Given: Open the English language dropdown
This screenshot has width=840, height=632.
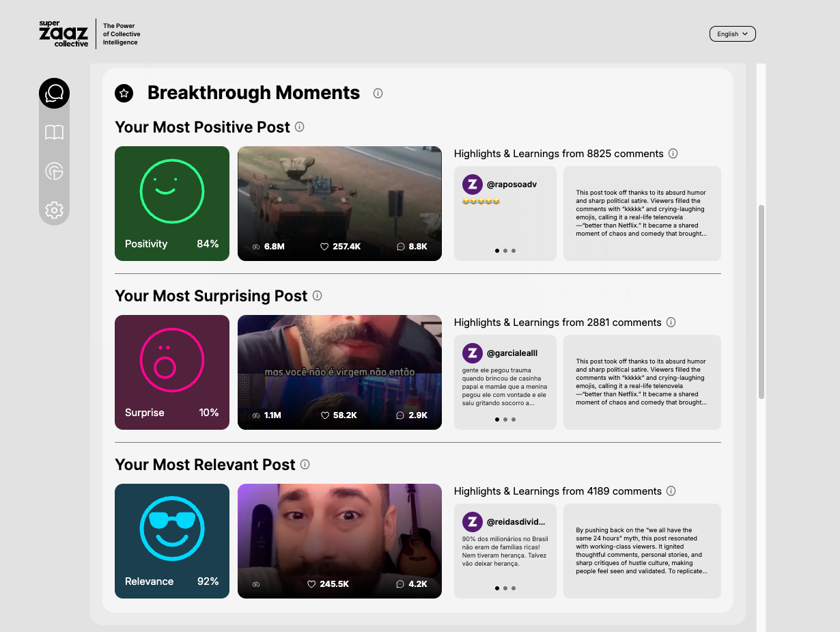Looking at the screenshot, I should point(732,34).
